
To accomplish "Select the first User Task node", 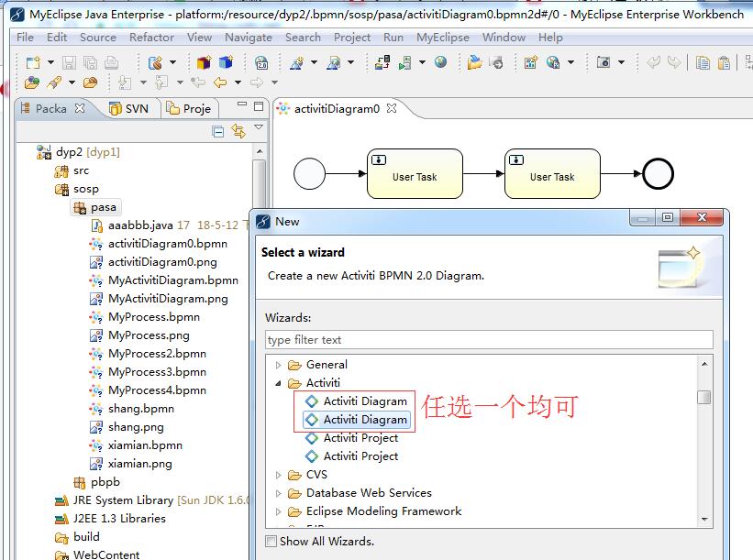I will click(x=415, y=174).
